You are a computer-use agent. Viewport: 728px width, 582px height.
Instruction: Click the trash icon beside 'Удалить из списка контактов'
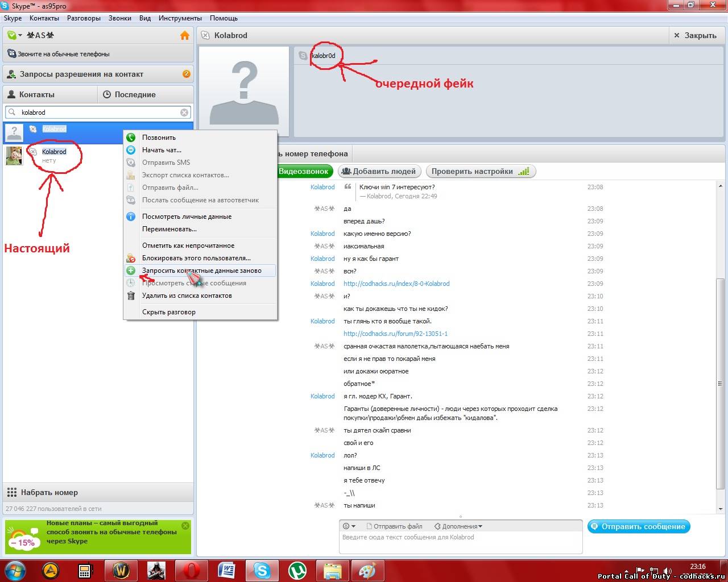tap(131, 296)
